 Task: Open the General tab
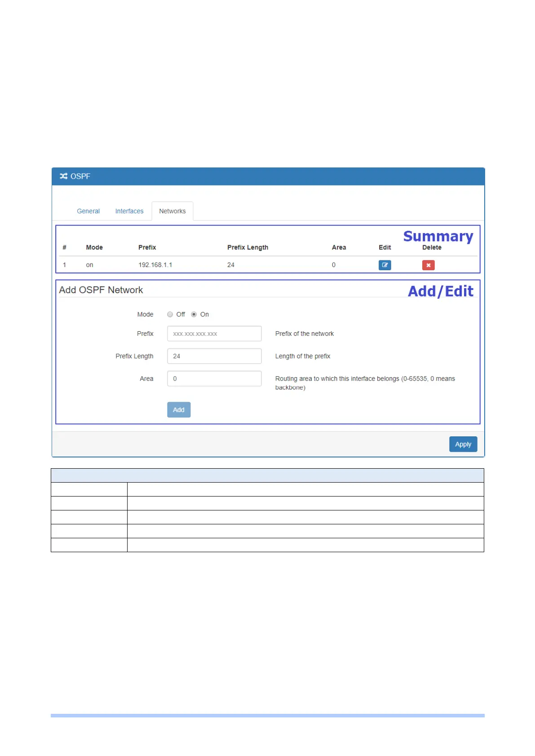tap(88, 211)
